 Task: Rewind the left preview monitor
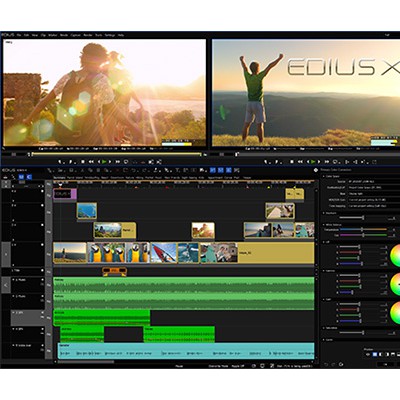click(91, 162)
